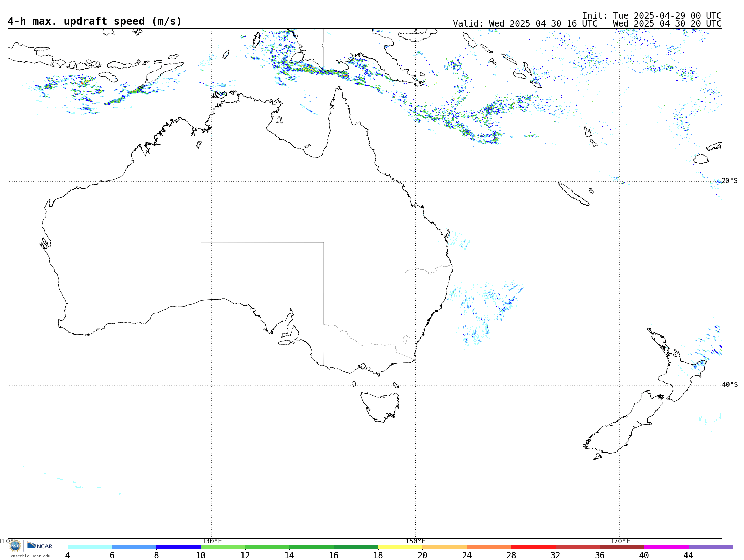The width and height of the screenshot is (744, 560).
Task: Click the colorbar tick label '6'
Action: 112,555
